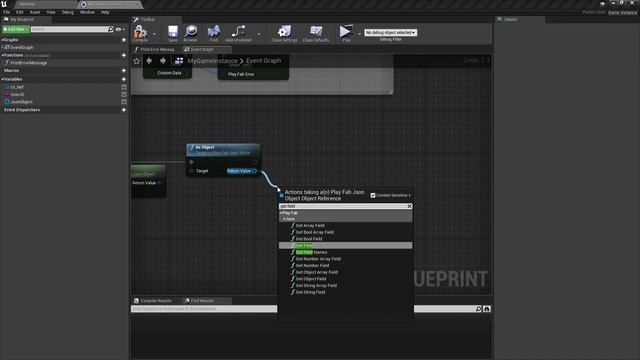Click find-in-all-blueprints binoculars icon
Viewport: 640px width, 360px height.
coord(487,309)
